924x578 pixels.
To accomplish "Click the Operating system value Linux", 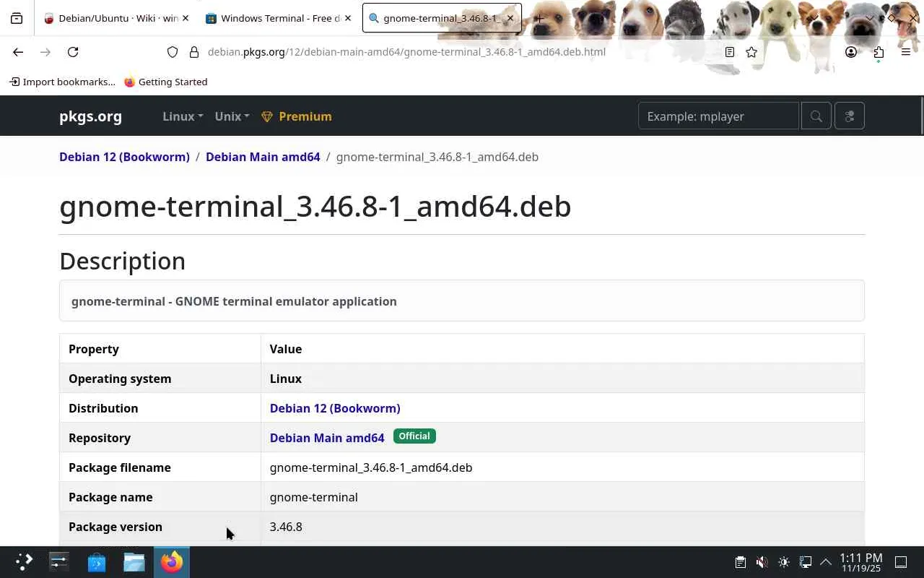I will pyautogui.click(x=286, y=379).
